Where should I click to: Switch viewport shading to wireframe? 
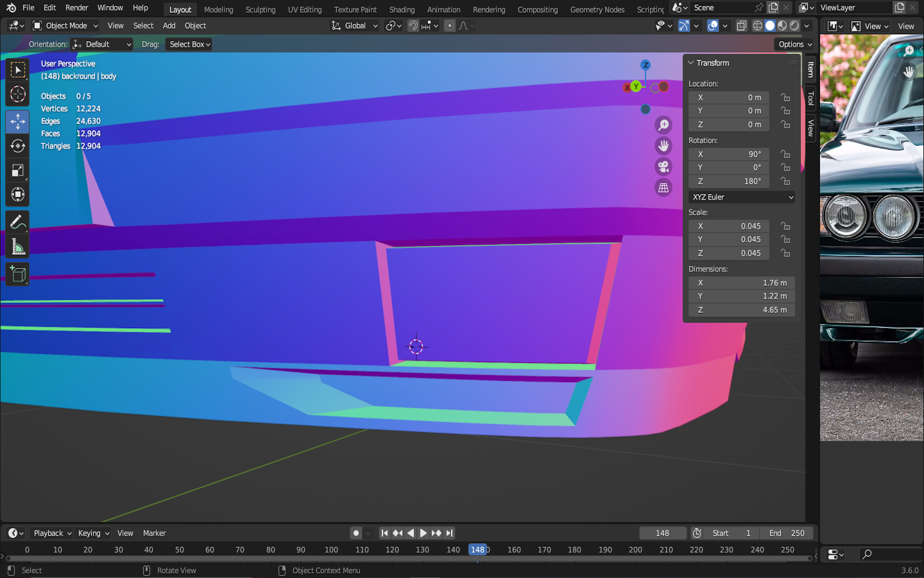point(758,26)
